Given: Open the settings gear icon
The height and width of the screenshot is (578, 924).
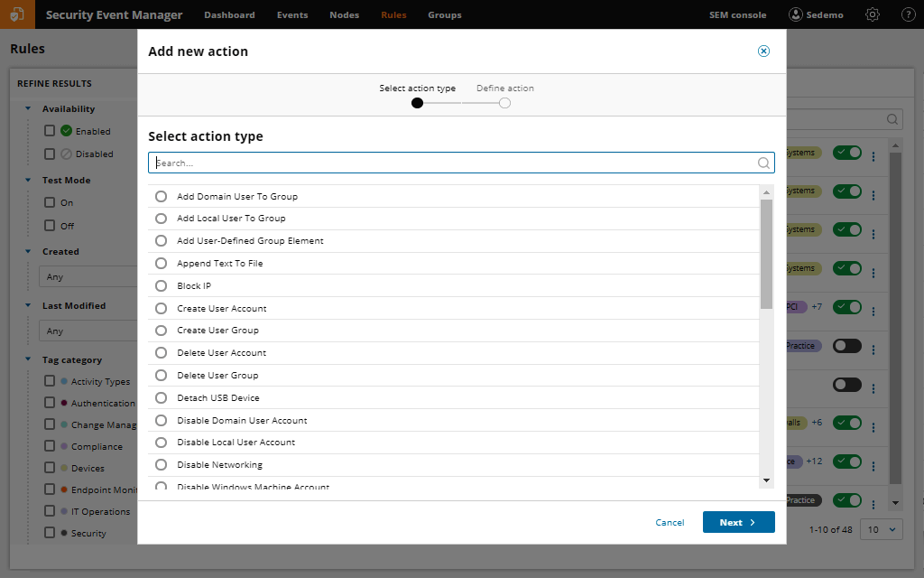Looking at the screenshot, I should [x=872, y=14].
